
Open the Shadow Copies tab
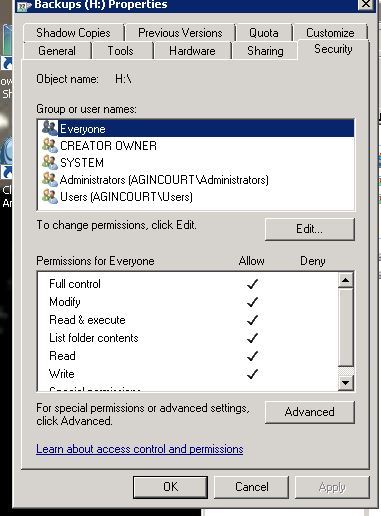73,33
